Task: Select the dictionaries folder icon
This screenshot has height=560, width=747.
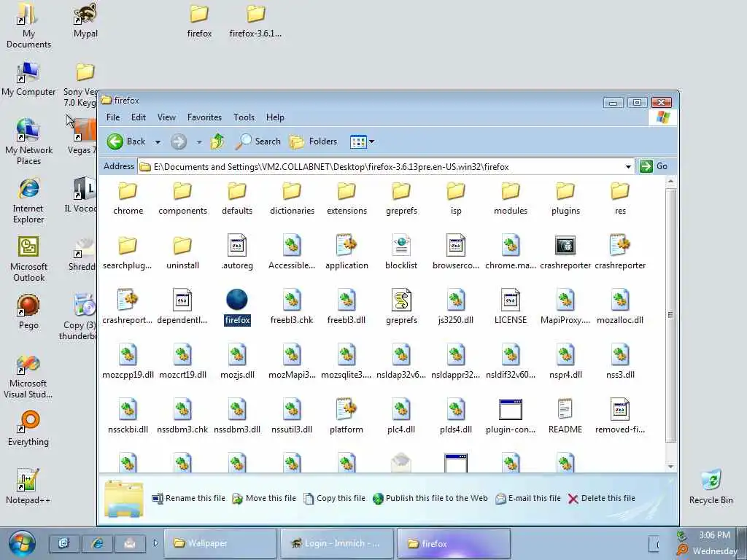Action: click(292, 192)
